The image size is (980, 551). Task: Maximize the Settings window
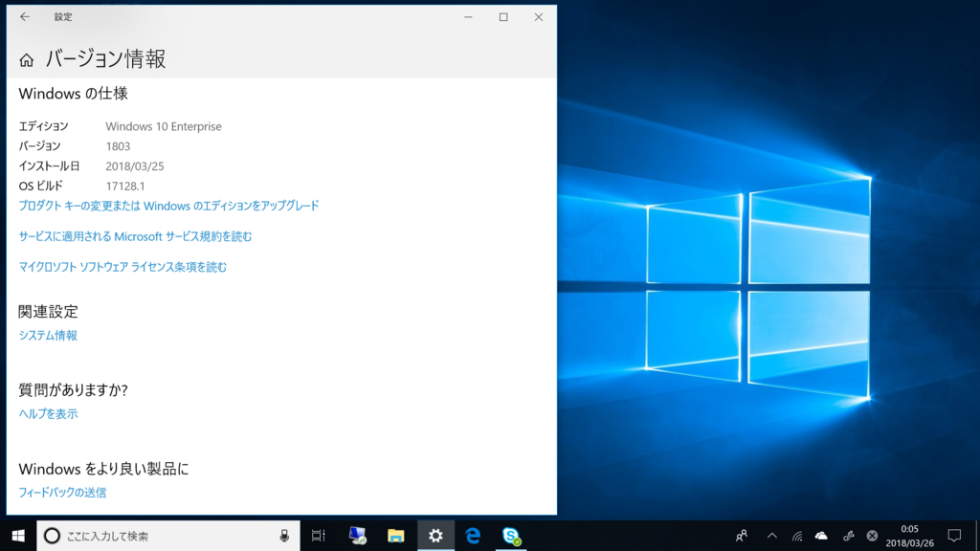click(503, 17)
